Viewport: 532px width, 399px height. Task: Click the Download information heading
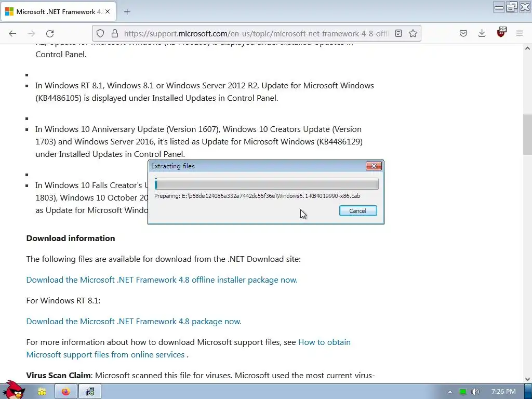click(71, 238)
